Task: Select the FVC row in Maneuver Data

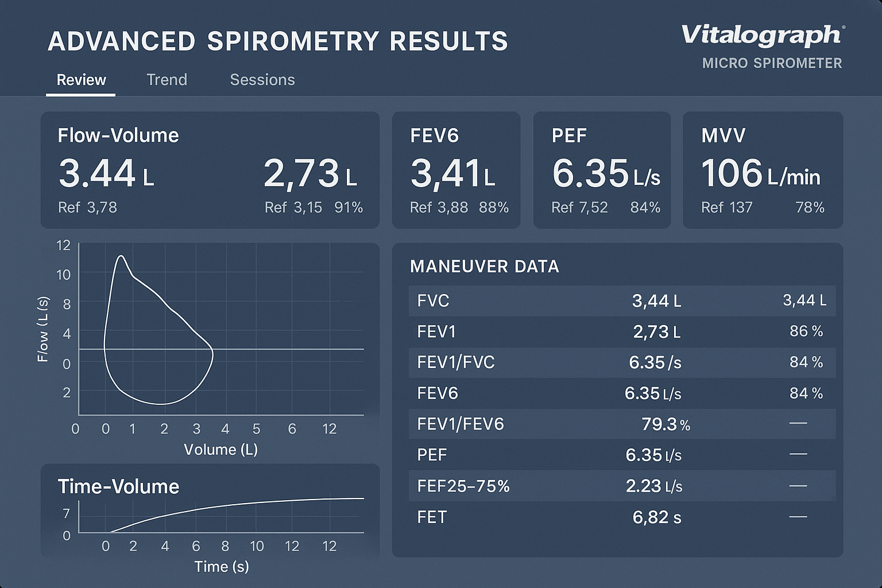Action: pyautogui.click(x=622, y=300)
